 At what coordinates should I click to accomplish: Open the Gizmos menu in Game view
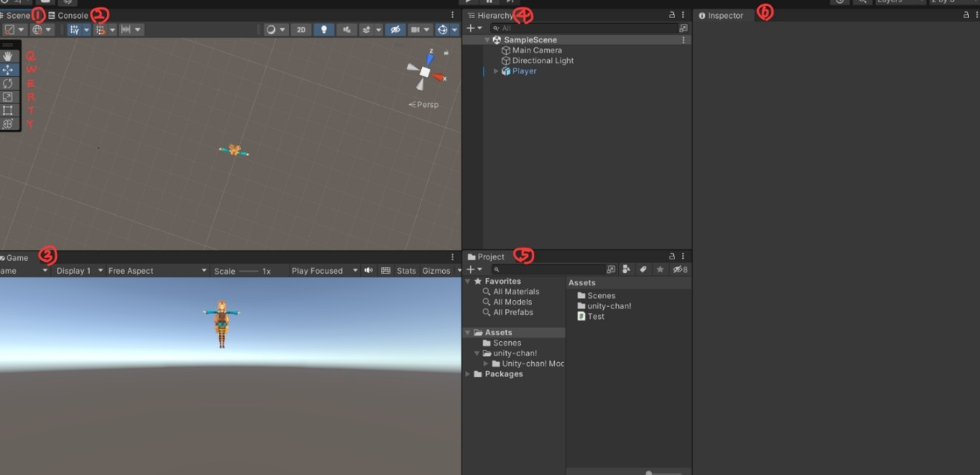pos(437,271)
